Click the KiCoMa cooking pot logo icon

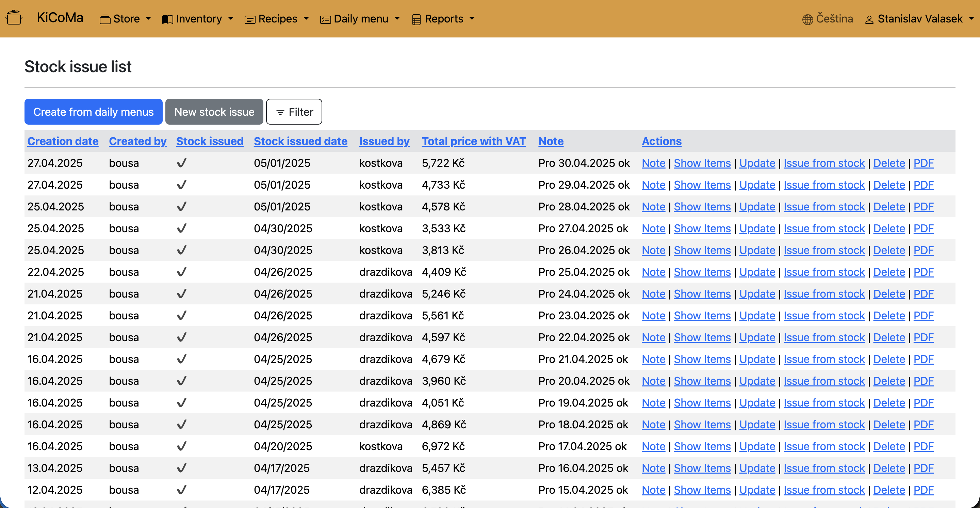[14, 17]
